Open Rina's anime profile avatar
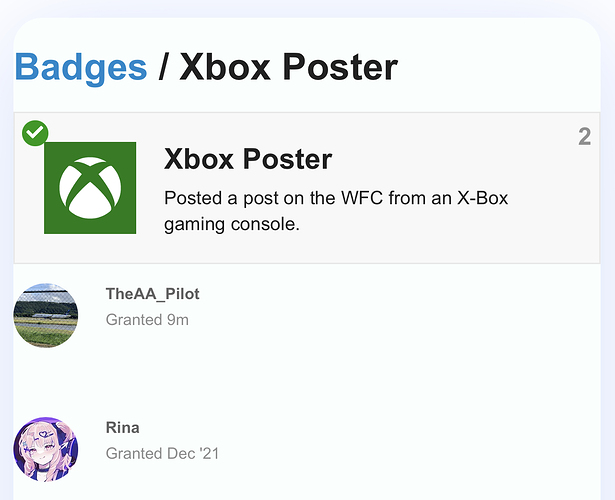 click(x=46, y=449)
